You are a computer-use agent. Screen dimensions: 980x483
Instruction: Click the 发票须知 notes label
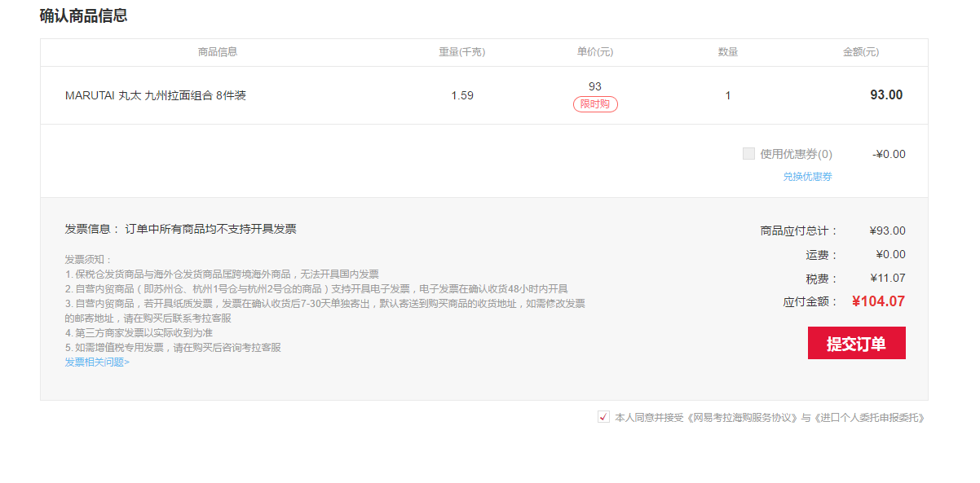pyautogui.click(x=89, y=260)
